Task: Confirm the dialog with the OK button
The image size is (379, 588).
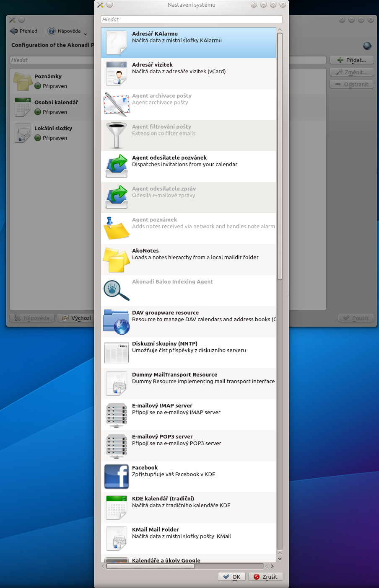Action: tap(232, 577)
